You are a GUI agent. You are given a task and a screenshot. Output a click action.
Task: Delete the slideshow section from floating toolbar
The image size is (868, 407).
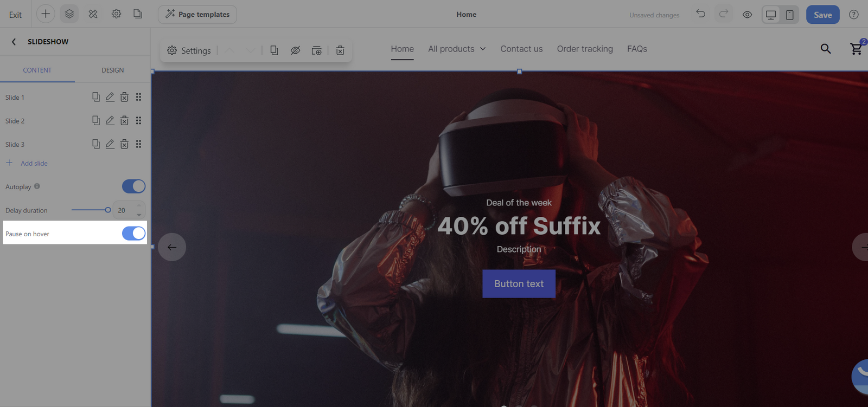340,50
